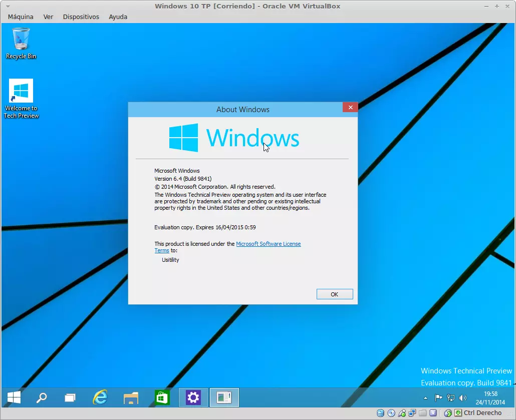The height and width of the screenshot is (420, 516).
Task: Click the VirtualBox hard disk activity icon
Action: [381, 413]
